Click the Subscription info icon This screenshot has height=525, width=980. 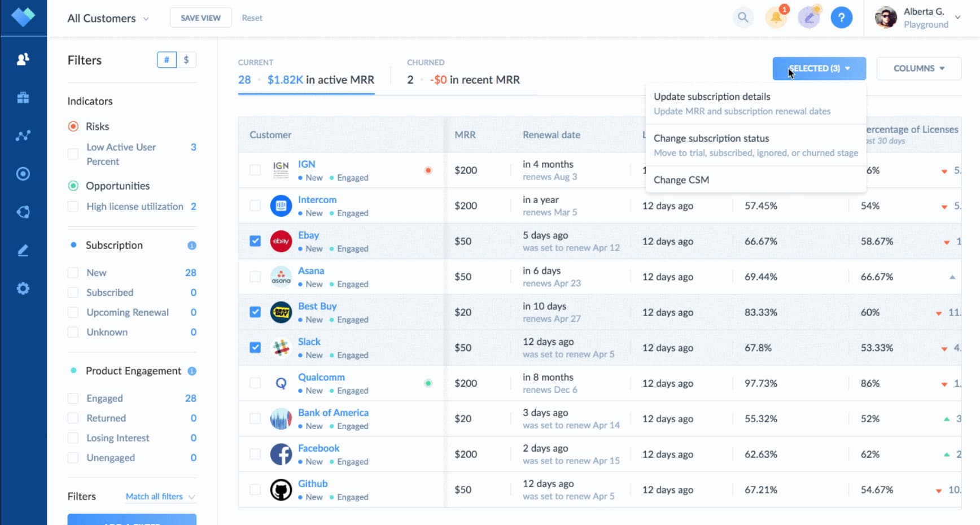pyautogui.click(x=192, y=246)
